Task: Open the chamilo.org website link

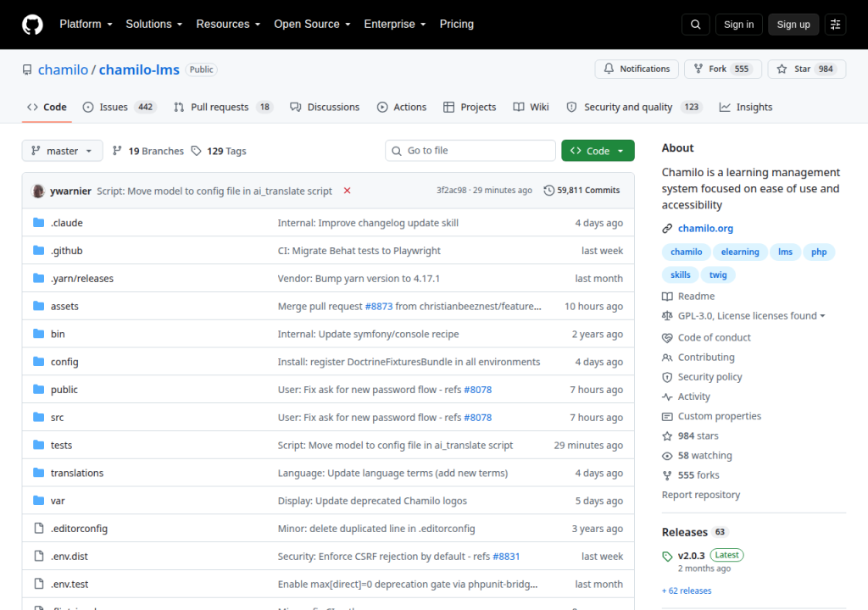Action: (705, 228)
